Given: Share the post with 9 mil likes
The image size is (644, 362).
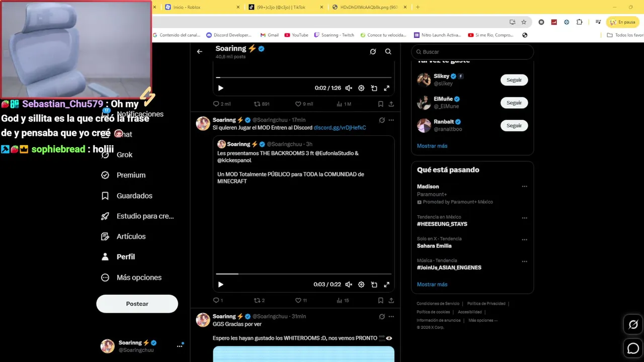Looking at the screenshot, I should (x=391, y=104).
